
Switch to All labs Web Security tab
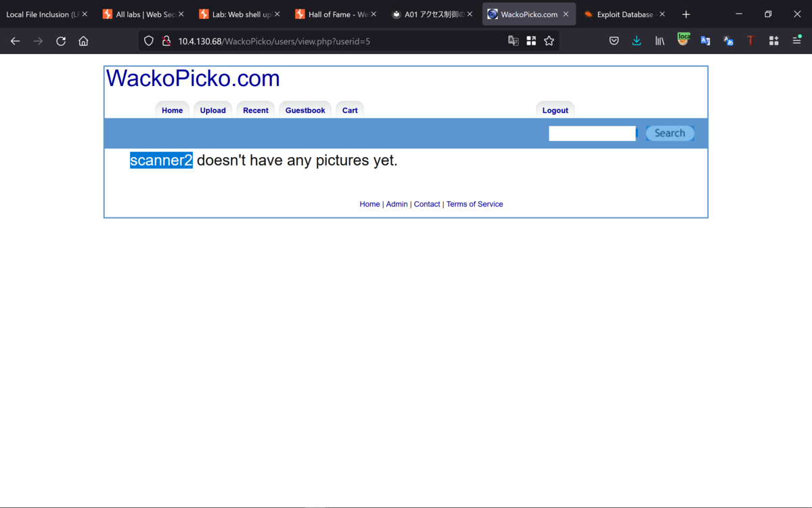139,14
